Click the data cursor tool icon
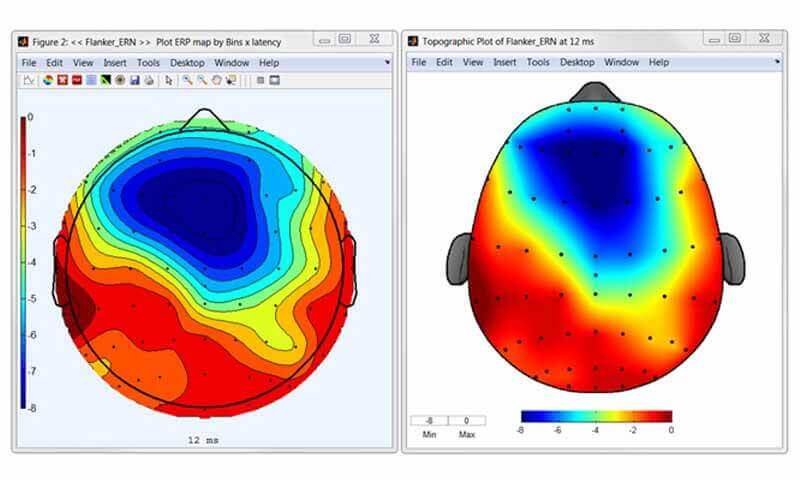 click(231, 80)
